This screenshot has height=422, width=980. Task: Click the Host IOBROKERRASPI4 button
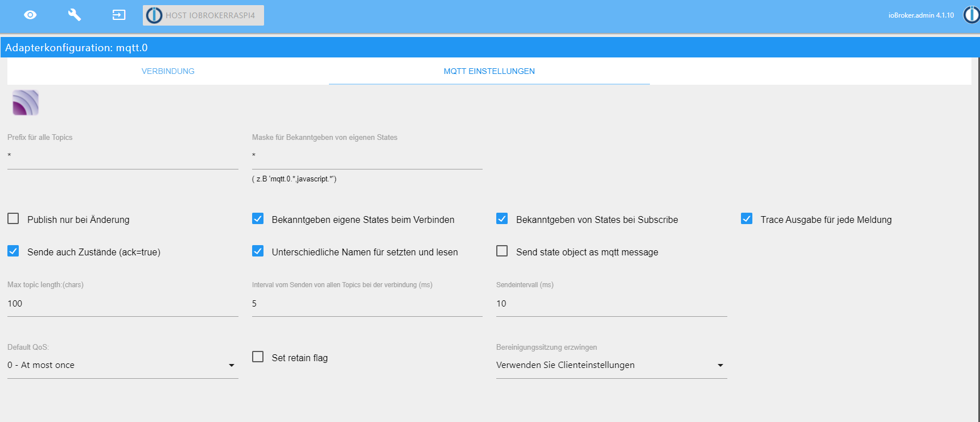coord(203,15)
